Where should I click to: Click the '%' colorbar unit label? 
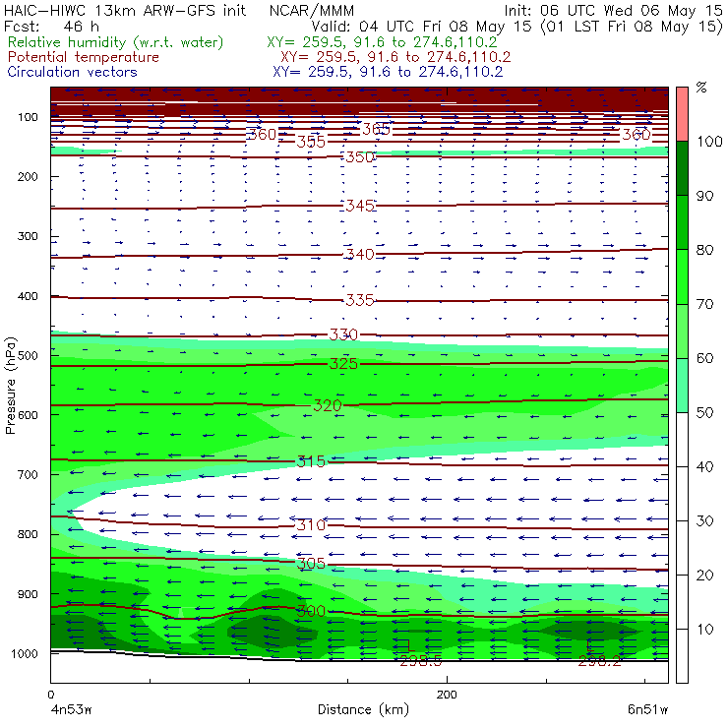point(701,87)
